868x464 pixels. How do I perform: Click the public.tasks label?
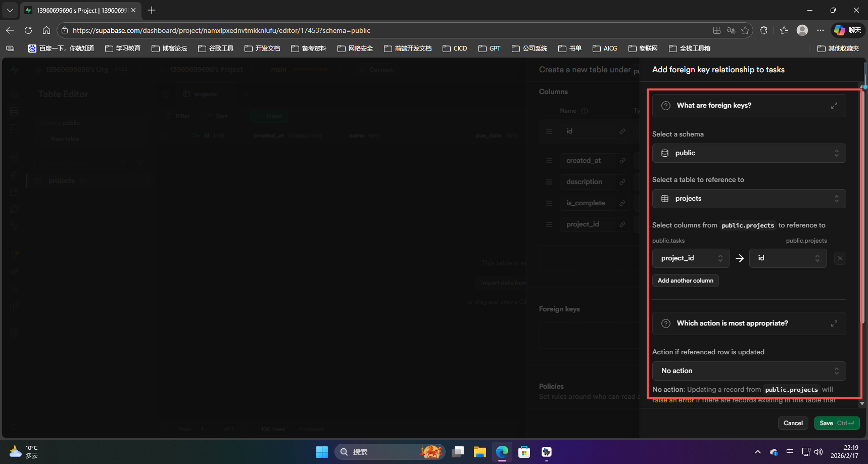pos(668,241)
